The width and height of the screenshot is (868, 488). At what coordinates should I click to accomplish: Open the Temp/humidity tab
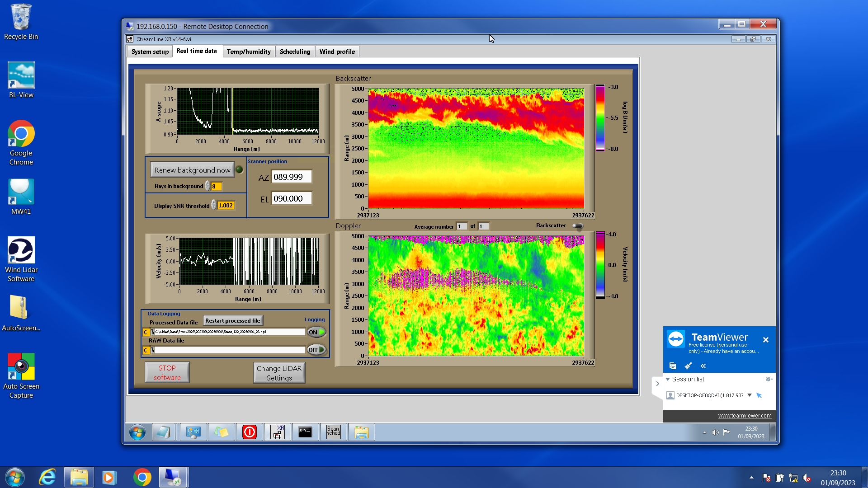tap(249, 52)
